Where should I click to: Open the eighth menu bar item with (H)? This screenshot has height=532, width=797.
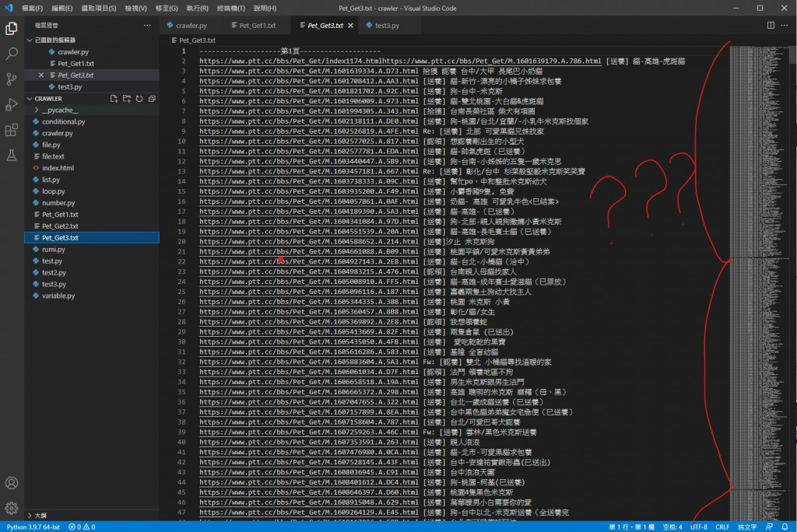[x=265, y=8]
